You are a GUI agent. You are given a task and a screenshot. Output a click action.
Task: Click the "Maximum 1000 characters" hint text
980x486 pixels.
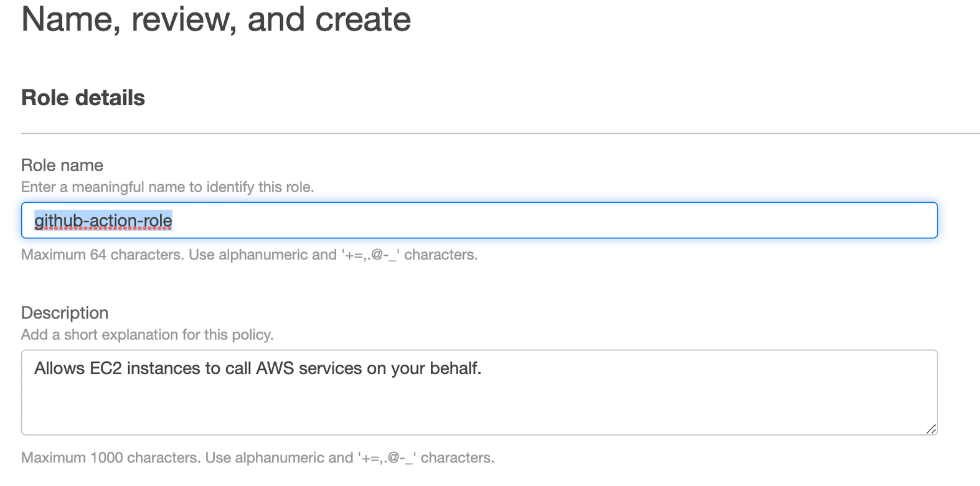(257, 458)
